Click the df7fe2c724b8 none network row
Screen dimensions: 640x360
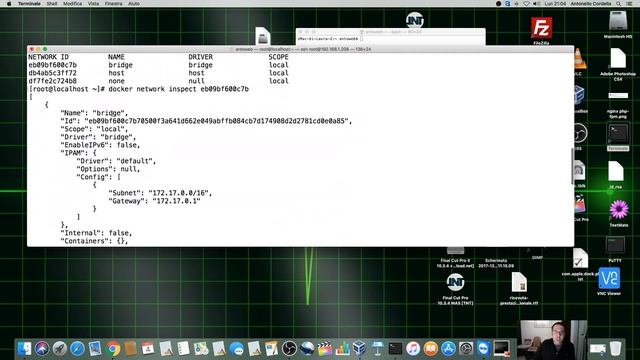pos(158,81)
